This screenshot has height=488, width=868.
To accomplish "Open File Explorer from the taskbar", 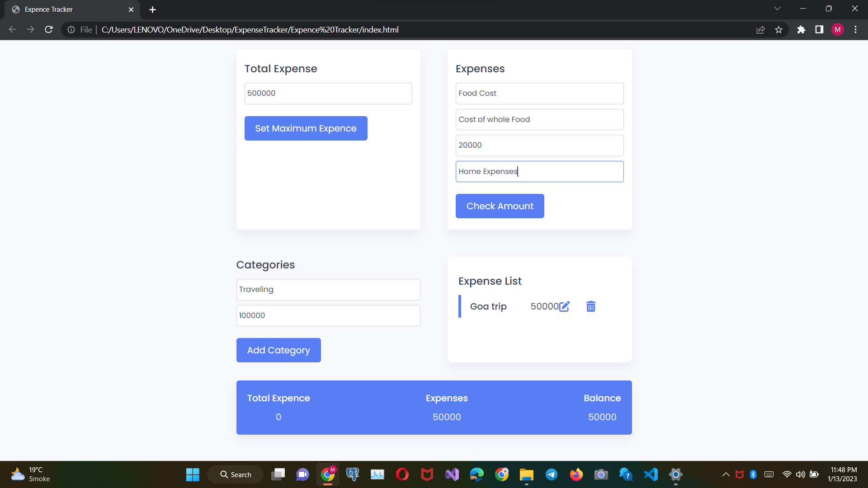I will tap(527, 474).
